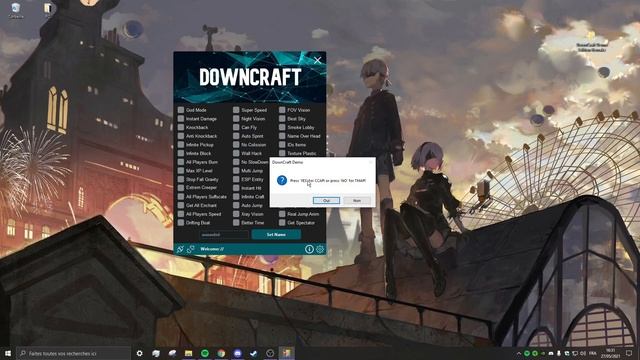Toggle the Wall Hack checkbox
The image size is (640, 360).
tap(236, 153)
